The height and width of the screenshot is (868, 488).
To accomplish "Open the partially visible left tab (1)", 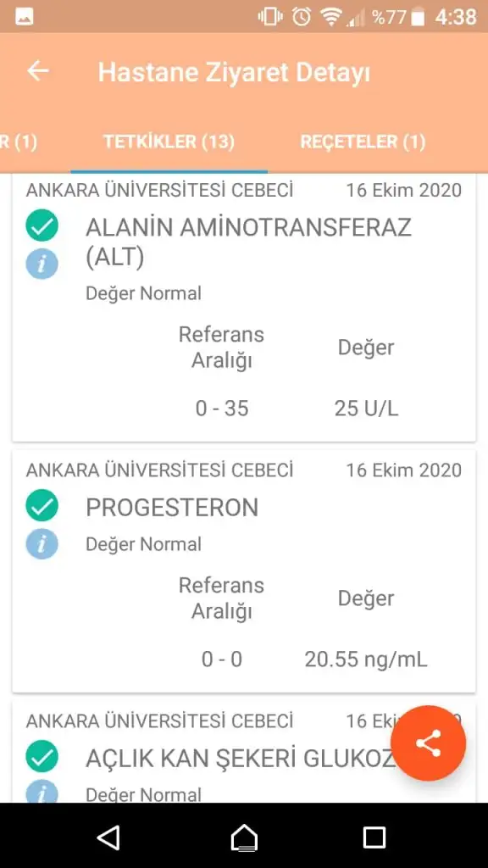I will [19, 142].
